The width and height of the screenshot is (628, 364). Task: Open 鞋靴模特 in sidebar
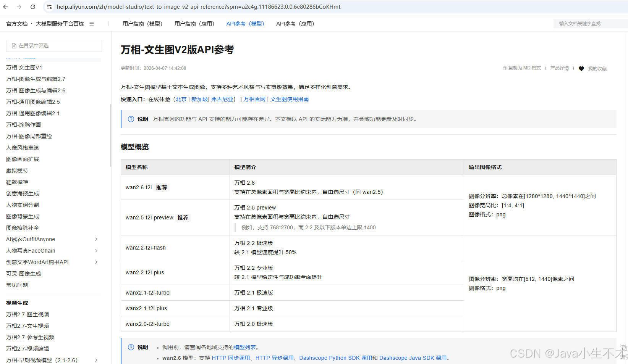tap(17, 182)
